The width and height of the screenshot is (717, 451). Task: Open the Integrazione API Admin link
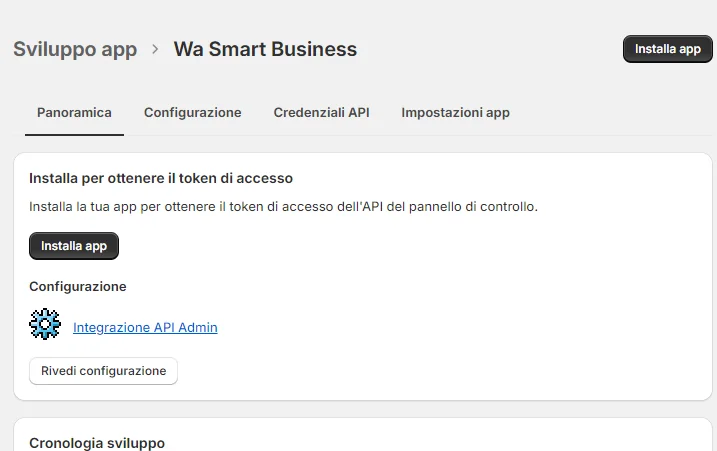145,327
